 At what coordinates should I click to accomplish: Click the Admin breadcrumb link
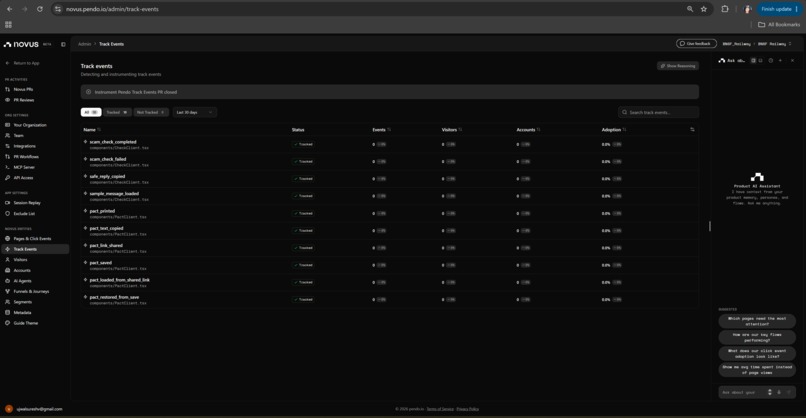click(x=84, y=44)
